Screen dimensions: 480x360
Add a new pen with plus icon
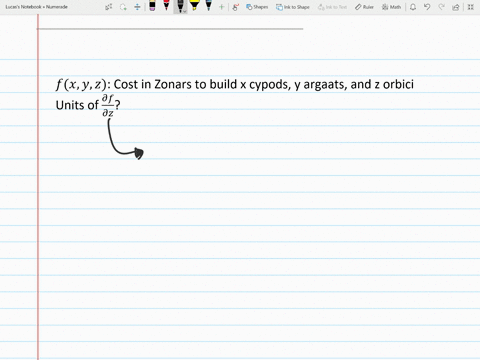[221, 7]
